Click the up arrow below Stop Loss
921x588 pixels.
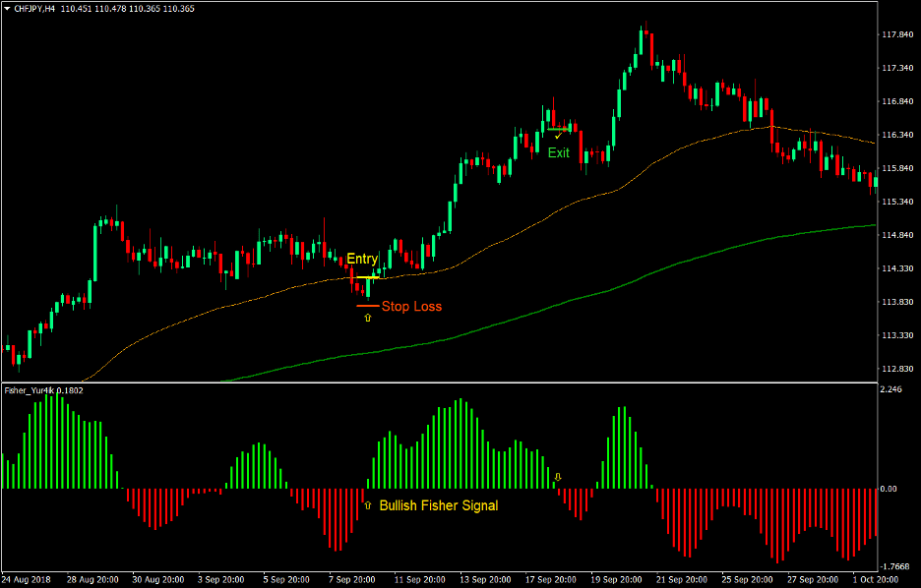368,319
